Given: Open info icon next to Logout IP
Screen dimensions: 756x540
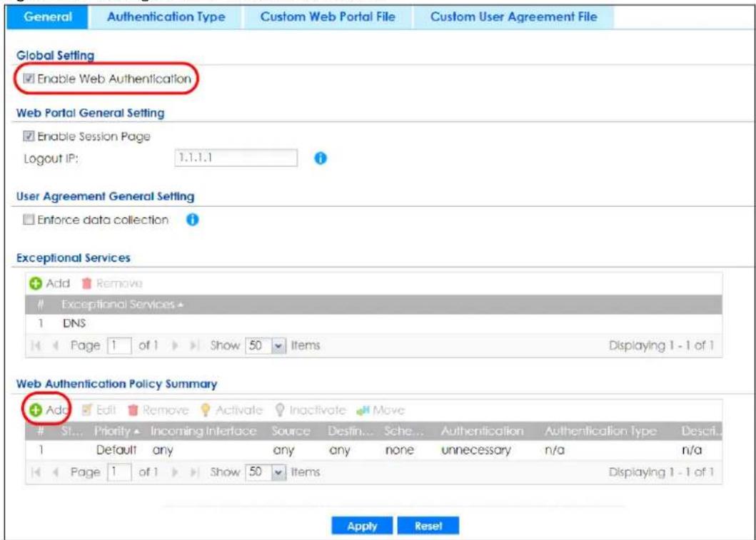Looking at the screenshot, I should [x=320, y=158].
